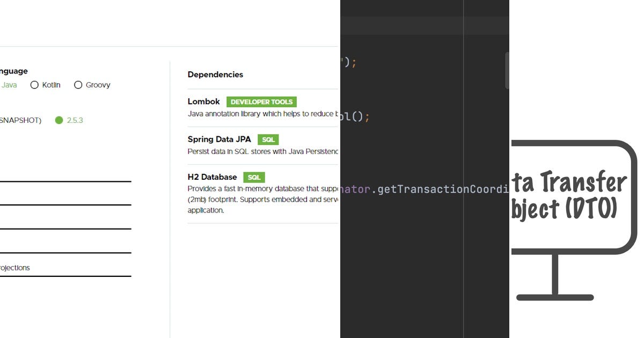
Task: Select the Groovy language radio button
Action: click(x=78, y=85)
